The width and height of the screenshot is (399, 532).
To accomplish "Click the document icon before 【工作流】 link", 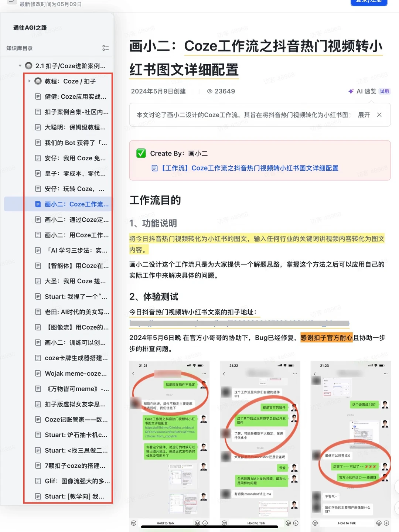I will click(x=155, y=168).
